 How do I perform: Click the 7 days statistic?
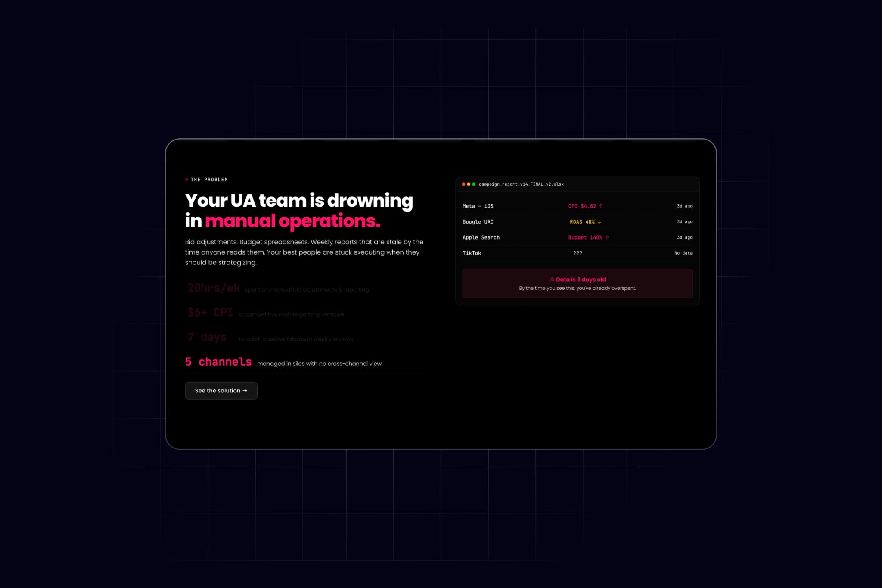(207, 337)
